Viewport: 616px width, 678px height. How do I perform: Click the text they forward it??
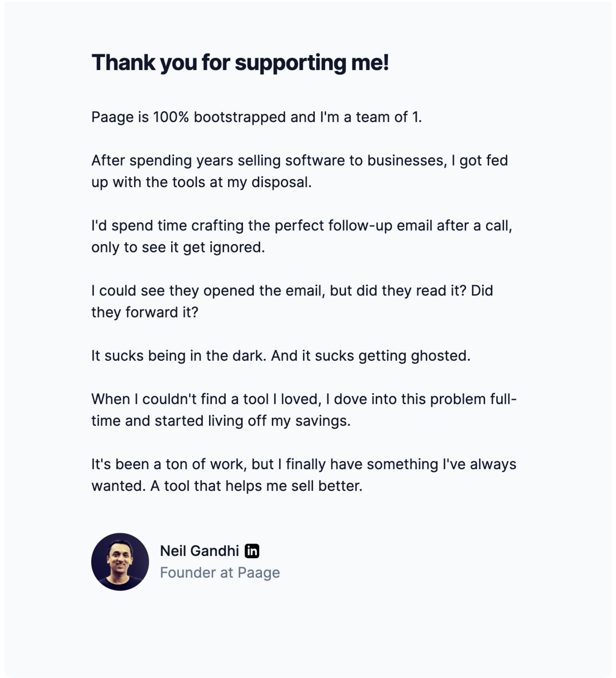(144, 313)
